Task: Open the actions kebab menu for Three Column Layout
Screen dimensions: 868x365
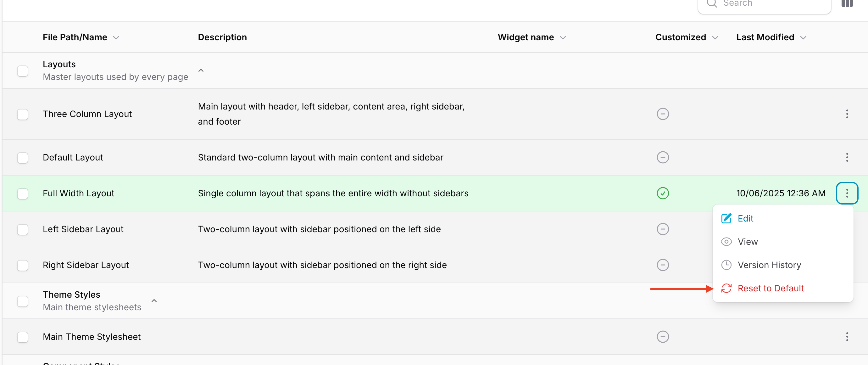Action: click(x=847, y=114)
